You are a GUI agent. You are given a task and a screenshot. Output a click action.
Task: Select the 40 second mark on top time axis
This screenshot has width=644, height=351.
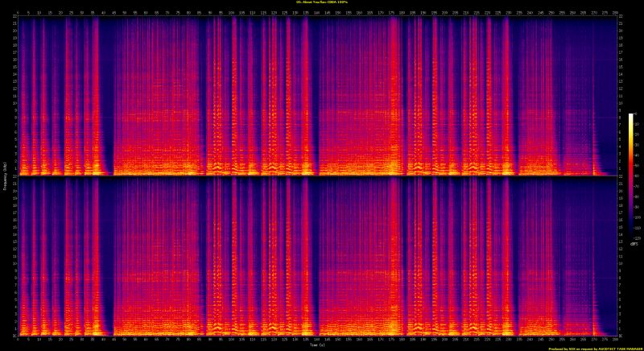pos(103,13)
